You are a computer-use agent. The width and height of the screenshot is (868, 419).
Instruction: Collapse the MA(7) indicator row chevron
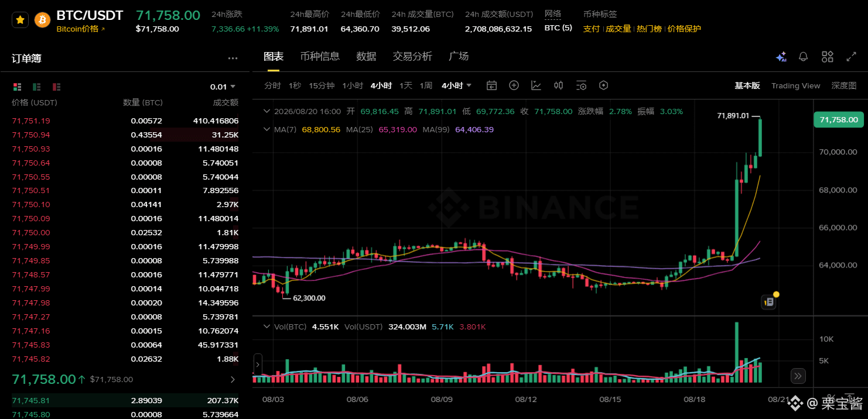coord(268,129)
